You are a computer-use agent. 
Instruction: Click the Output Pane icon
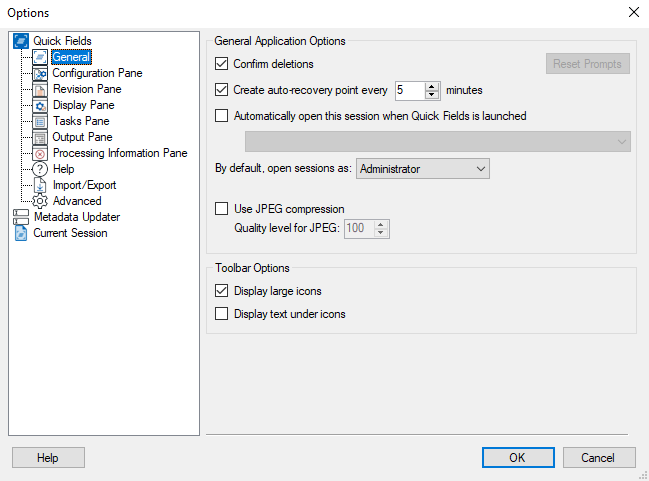click(40, 137)
